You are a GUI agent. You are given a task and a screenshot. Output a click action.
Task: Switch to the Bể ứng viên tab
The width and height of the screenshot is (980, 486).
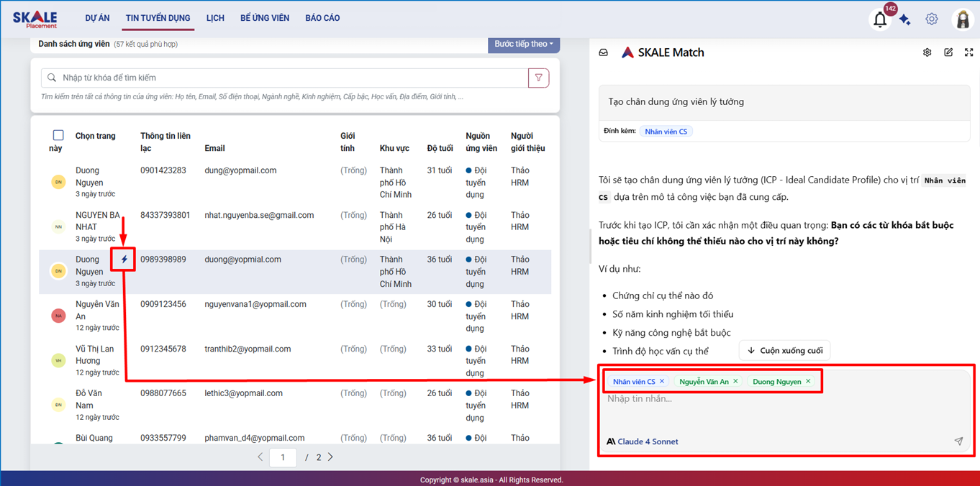pyautogui.click(x=265, y=18)
